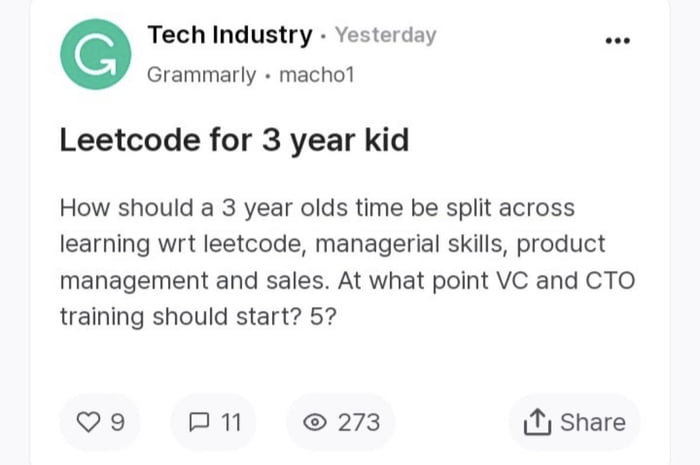Open the Tech Industry channel link

coord(230,35)
